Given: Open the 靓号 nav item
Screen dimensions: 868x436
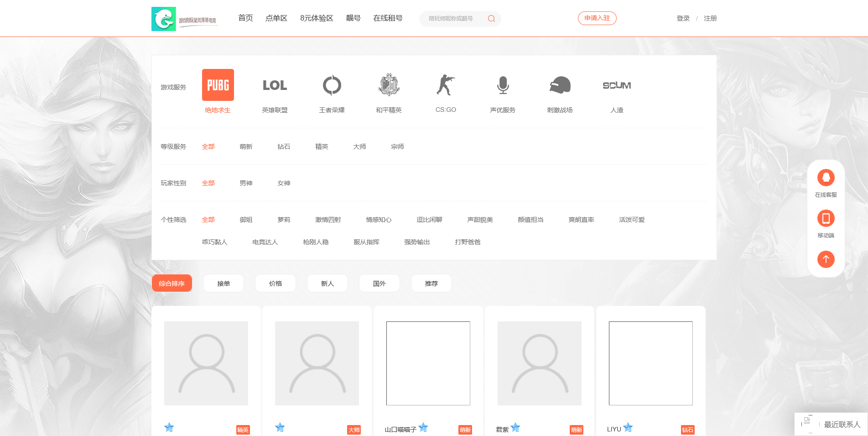Looking at the screenshot, I should coord(353,18).
